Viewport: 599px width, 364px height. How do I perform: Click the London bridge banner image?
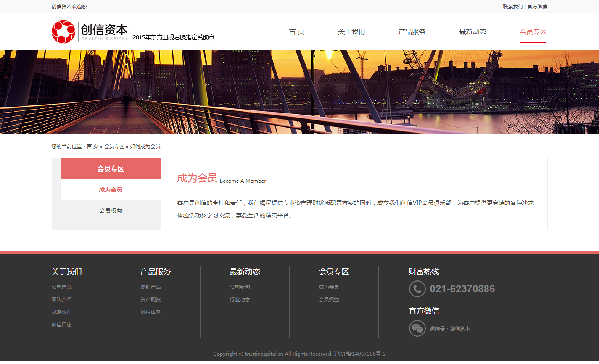coord(299,92)
